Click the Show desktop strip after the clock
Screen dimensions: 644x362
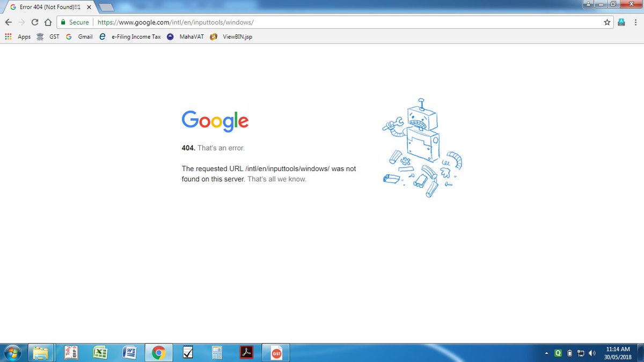coord(640,352)
